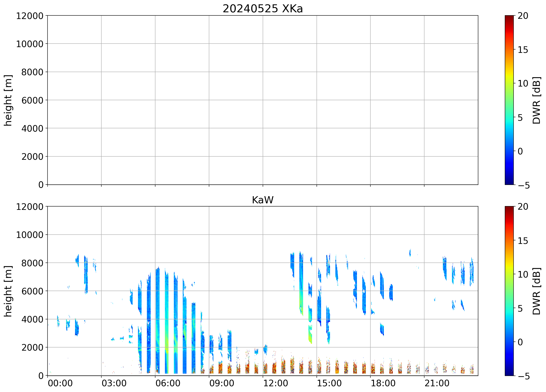The width and height of the screenshot is (546, 392).
Task: Click the 'DWR [dB]' label of top colorbar
Action: click(537, 100)
